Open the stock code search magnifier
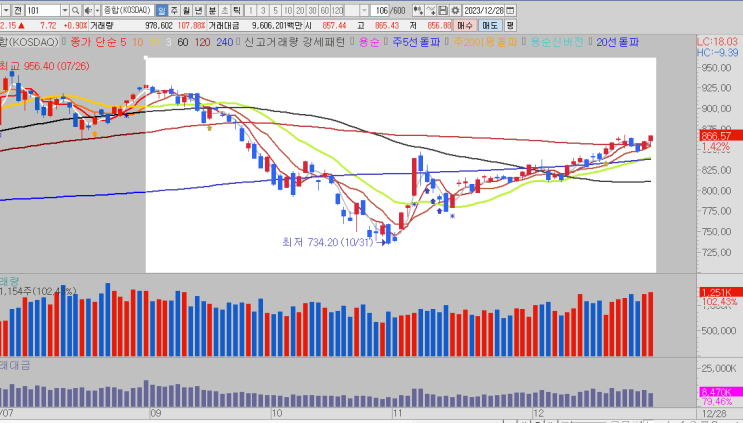Viewport: 743px width, 423px height. pyautogui.click(x=75, y=10)
